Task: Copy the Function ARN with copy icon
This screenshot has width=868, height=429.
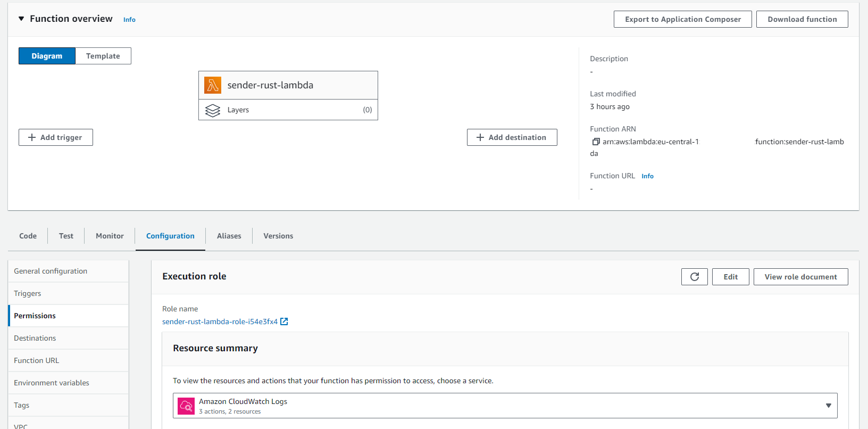Action: tap(596, 142)
